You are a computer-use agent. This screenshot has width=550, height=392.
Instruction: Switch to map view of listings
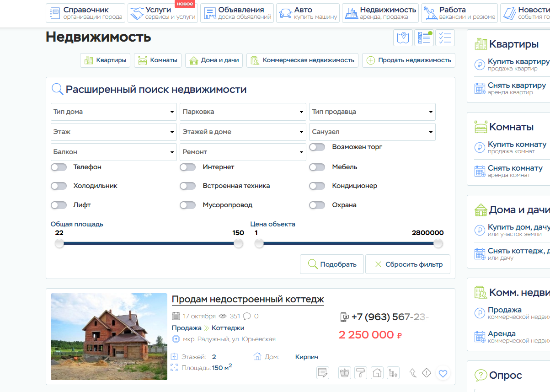[403, 38]
